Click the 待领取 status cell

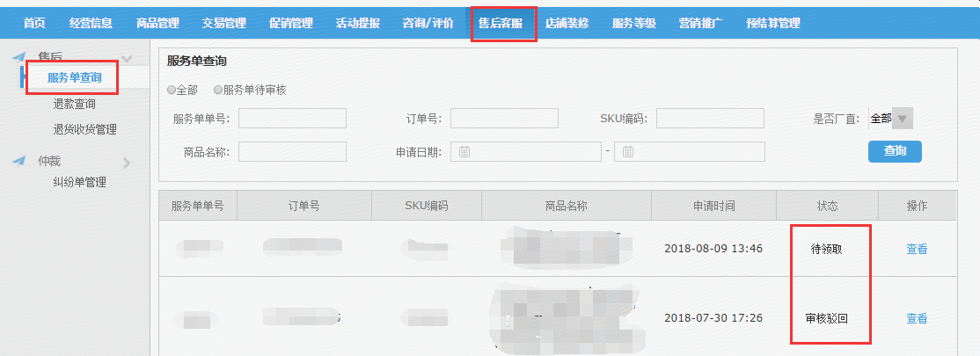827,249
